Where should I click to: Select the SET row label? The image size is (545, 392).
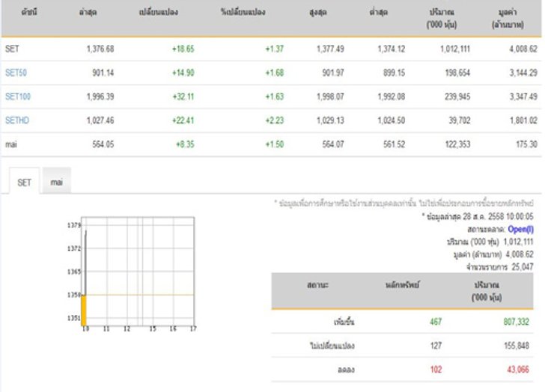(x=12, y=49)
